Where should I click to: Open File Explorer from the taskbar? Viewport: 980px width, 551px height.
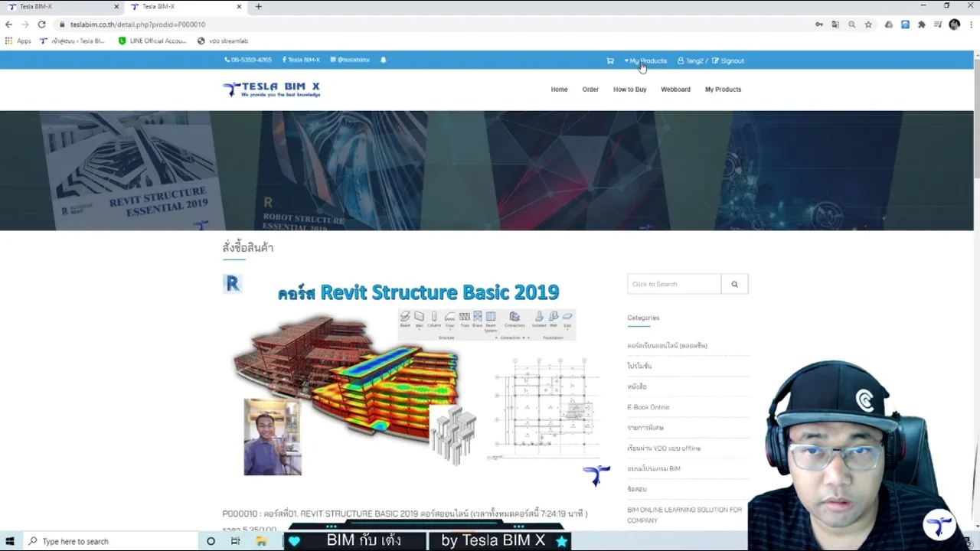click(x=261, y=541)
